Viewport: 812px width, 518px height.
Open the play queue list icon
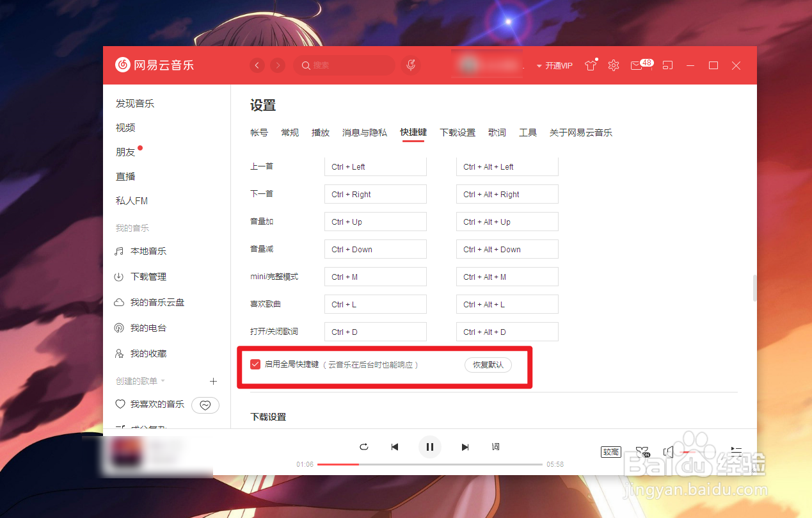pos(736,452)
